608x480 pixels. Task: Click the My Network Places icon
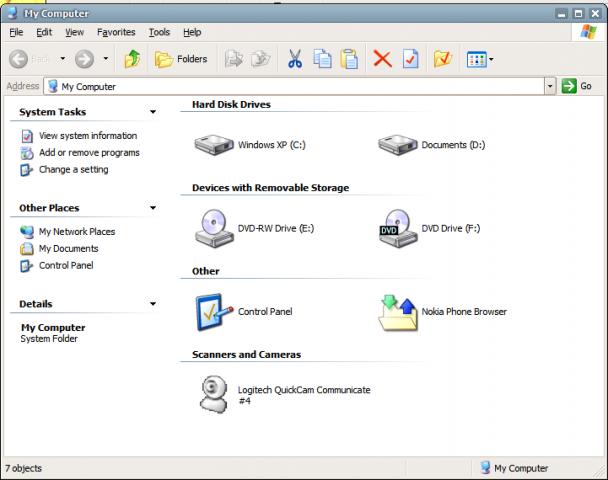(27, 232)
